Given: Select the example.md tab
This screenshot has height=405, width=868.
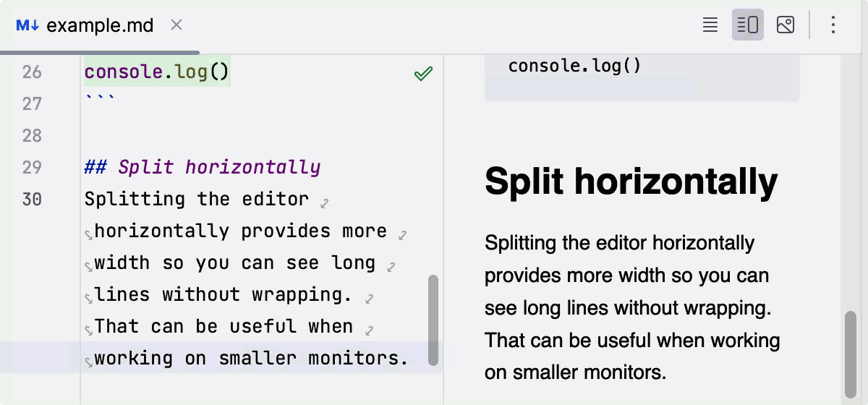Looking at the screenshot, I should click(x=100, y=26).
